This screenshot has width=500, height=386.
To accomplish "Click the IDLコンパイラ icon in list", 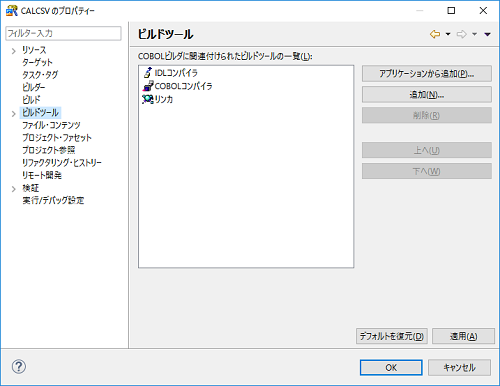I will [x=148, y=73].
